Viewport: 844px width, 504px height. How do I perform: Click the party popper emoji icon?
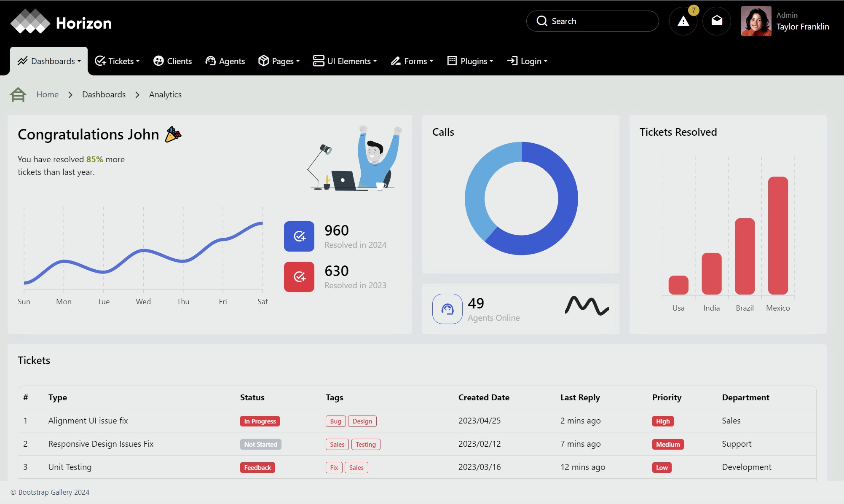click(173, 134)
